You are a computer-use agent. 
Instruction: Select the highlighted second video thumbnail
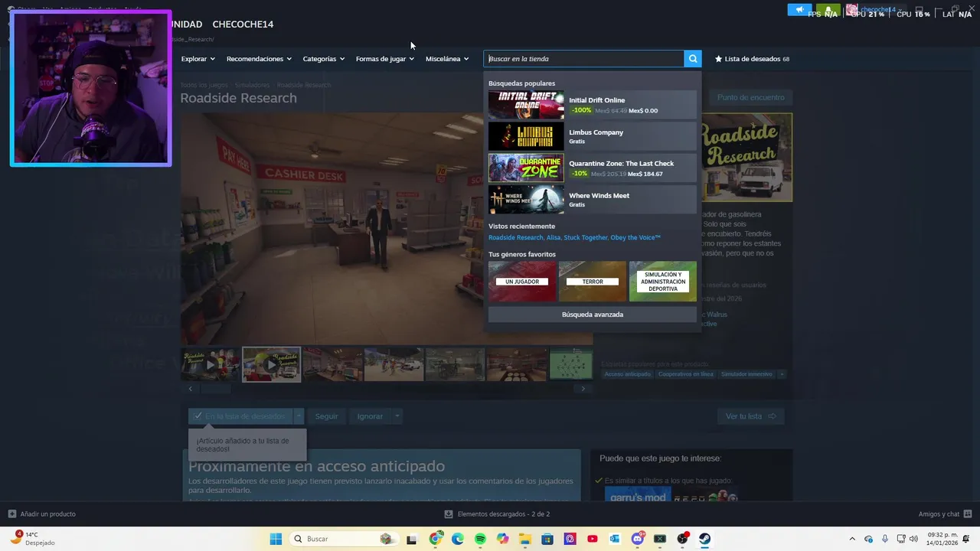(272, 364)
